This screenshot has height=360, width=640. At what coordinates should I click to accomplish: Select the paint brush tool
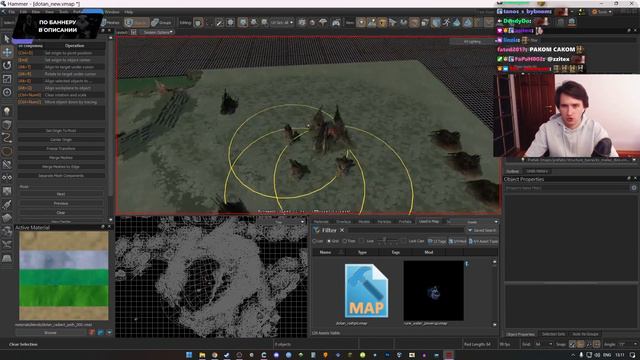(7, 204)
